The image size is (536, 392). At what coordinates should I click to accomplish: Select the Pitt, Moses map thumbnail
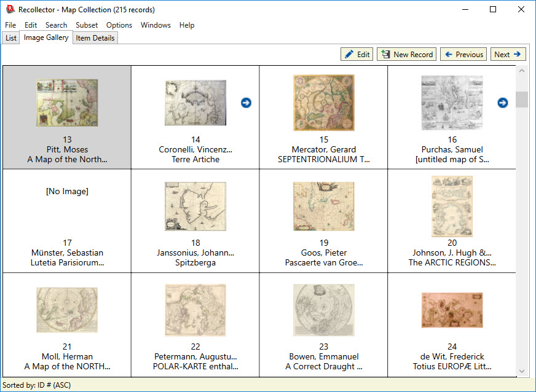click(67, 103)
